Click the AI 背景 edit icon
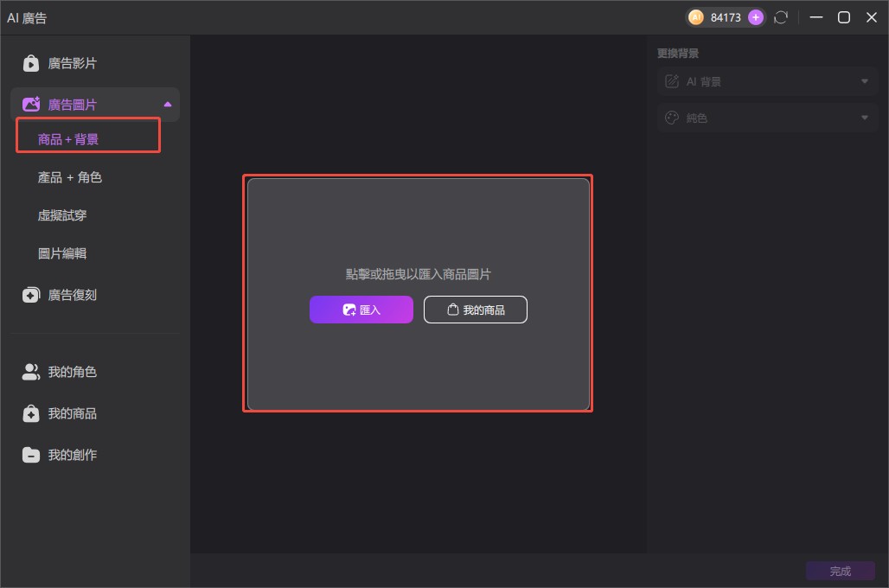Image resolution: width=889 pixels, height=588 pixels. 672,81
